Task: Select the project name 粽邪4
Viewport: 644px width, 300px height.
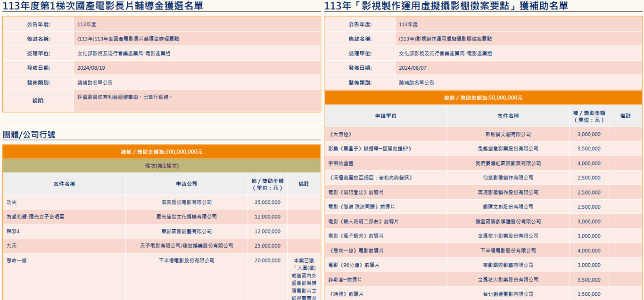Action: click(13, 232)
